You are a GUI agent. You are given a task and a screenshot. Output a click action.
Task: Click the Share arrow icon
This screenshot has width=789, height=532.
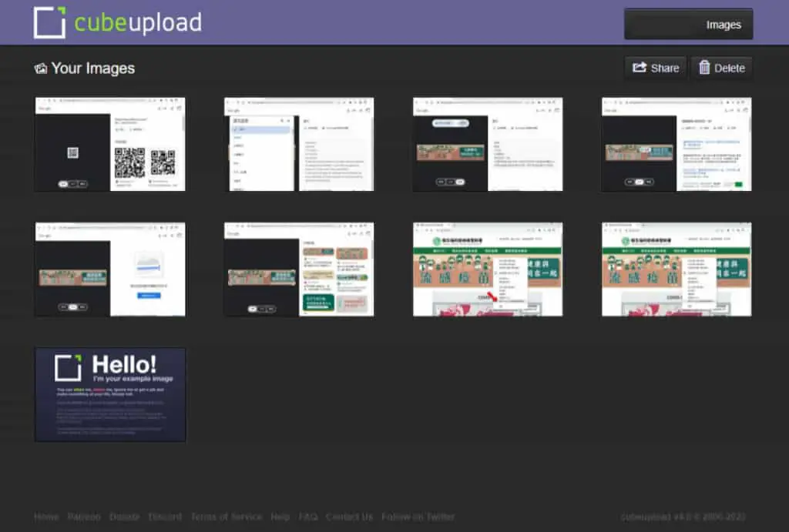pyautogui.click(x=639, y=68)
